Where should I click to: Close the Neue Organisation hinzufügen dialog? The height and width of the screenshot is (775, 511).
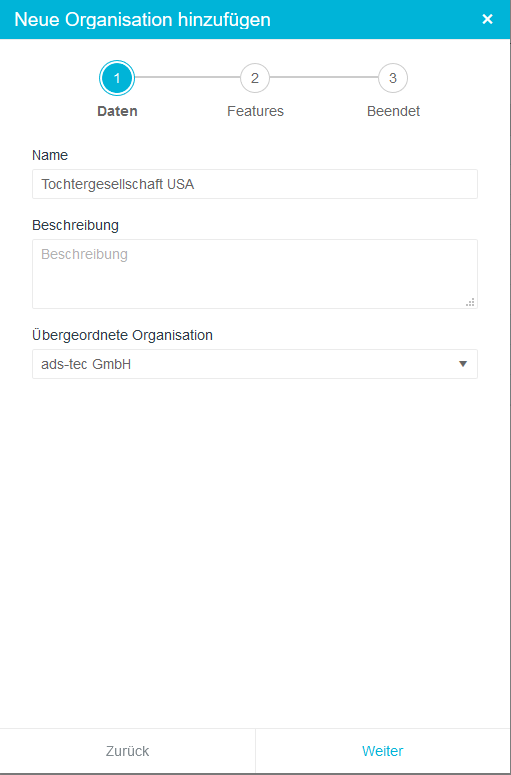coord(487,19)
